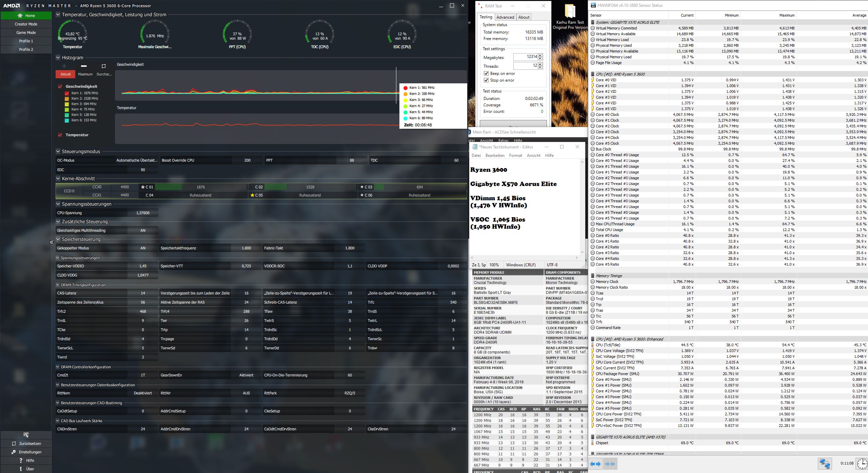Collapse DRAM-Timingkonfiguration section
This screenshot has width=868, height=473.
point(58,285)
